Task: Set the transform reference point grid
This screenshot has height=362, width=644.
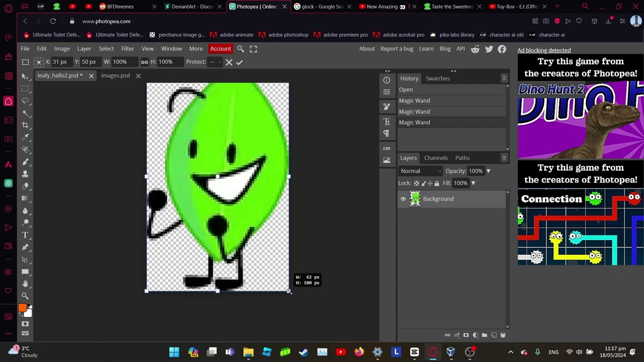Action: tap(38, 62)
